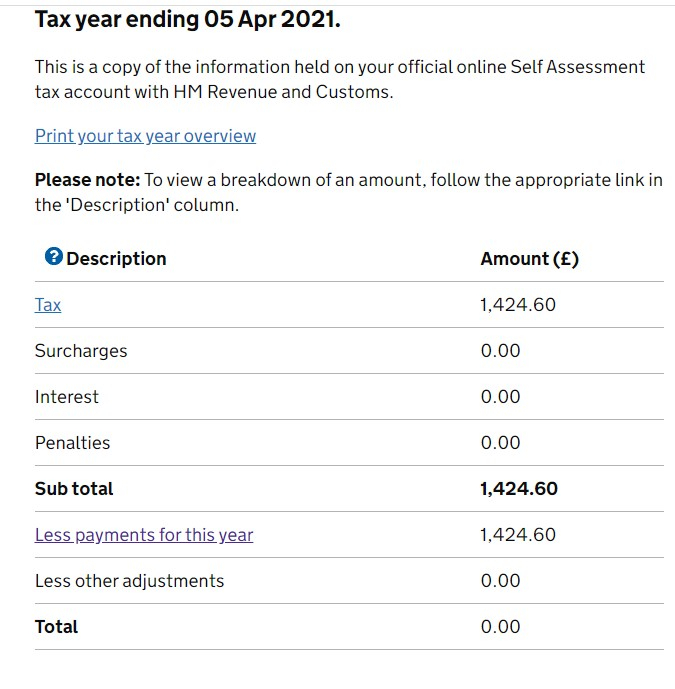Click the Interest row 0.00 amount

(500, 397)
